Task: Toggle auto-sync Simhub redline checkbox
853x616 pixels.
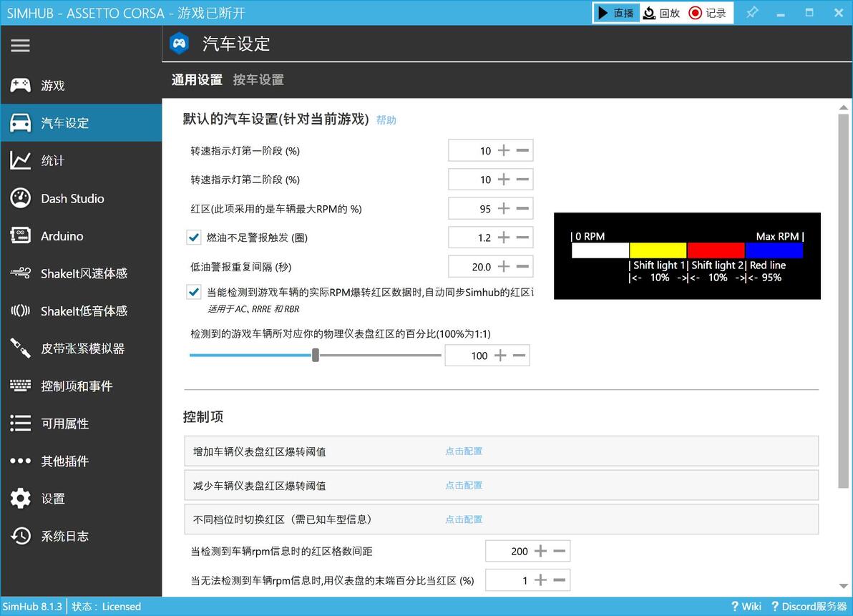Action: tap(194, 292)
